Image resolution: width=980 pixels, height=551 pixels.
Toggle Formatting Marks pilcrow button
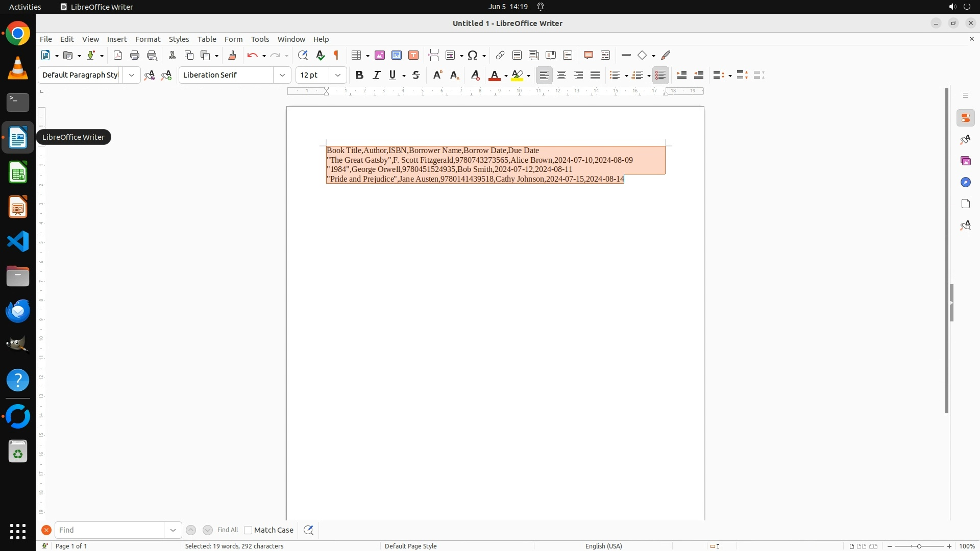(x=336, y=55)
